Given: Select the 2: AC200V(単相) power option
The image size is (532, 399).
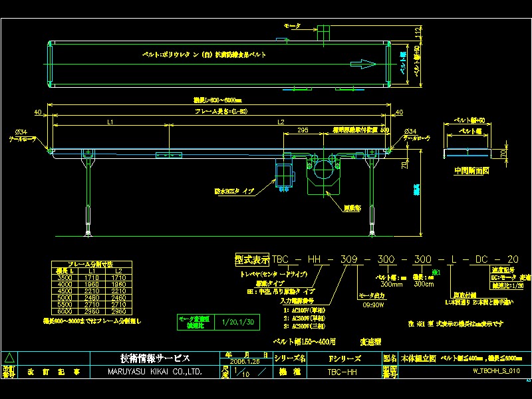Looking at the screenshot, I should point(305,319).
